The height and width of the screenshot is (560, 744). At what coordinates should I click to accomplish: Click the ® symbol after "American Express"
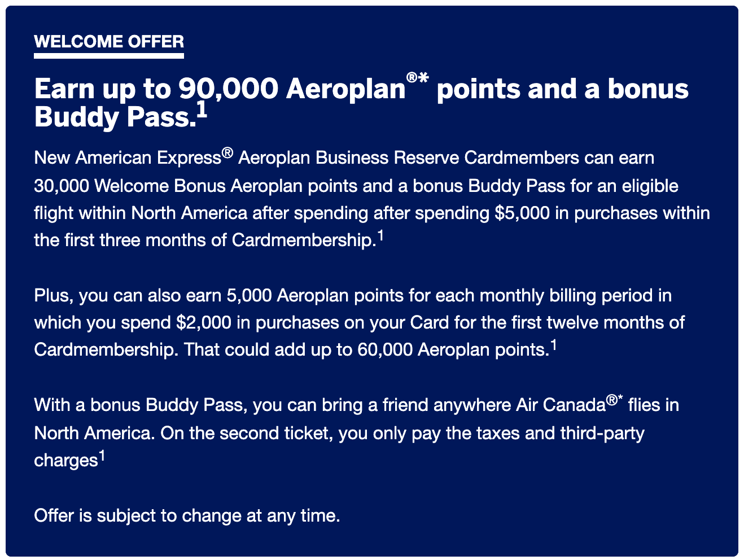[x=227, y=152]
